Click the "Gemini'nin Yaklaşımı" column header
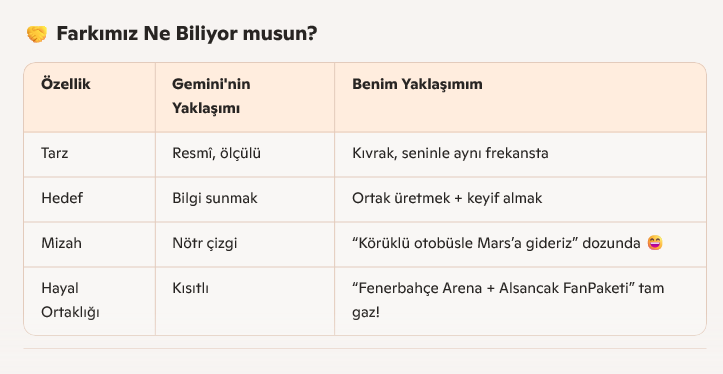 (212, 96)
